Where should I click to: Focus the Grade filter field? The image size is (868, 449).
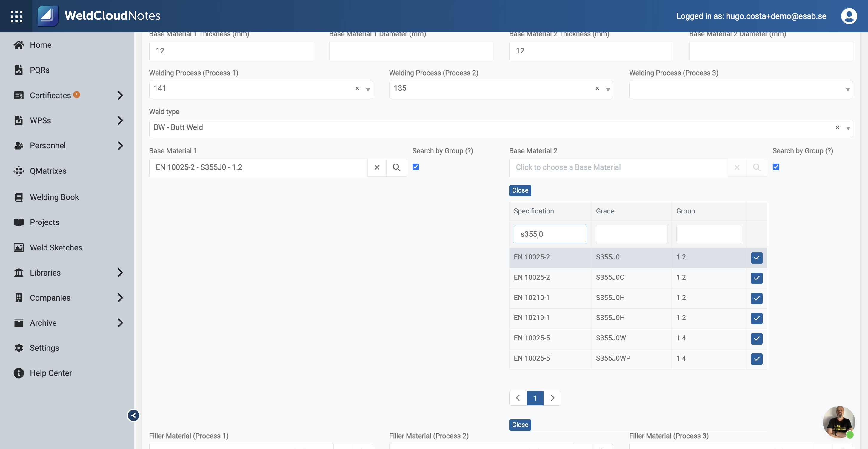(x=632, y=234)
